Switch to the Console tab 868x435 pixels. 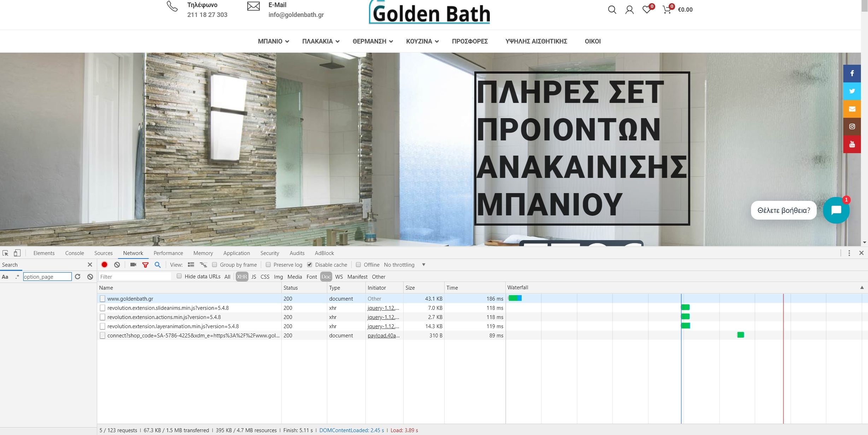(75, 253)
